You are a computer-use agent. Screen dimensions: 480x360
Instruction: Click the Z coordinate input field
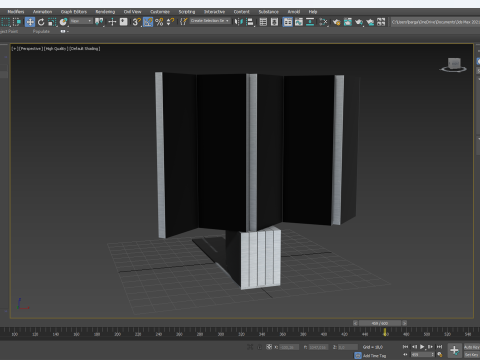[348, 347]
